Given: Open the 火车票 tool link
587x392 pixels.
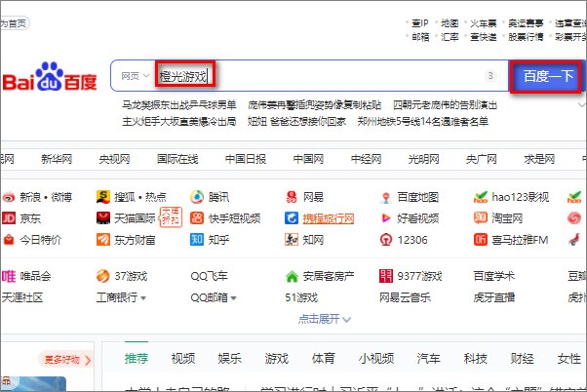Looking at the screenshot, I should tap(484, 23).
